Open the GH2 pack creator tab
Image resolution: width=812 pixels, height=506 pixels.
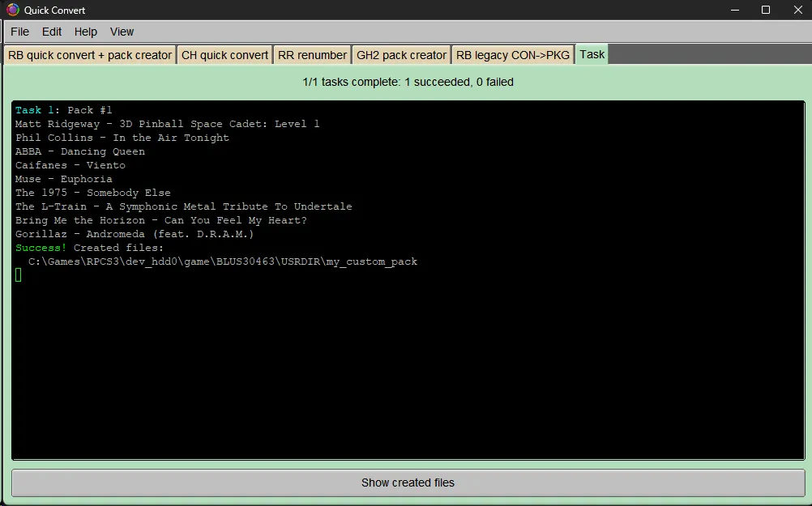coord(401,54)
